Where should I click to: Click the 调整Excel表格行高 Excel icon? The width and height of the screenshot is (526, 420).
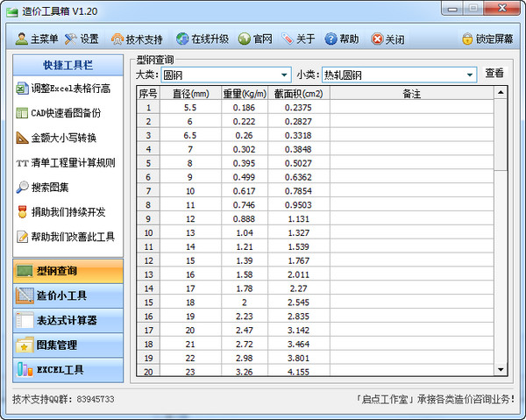click(22, 89)
